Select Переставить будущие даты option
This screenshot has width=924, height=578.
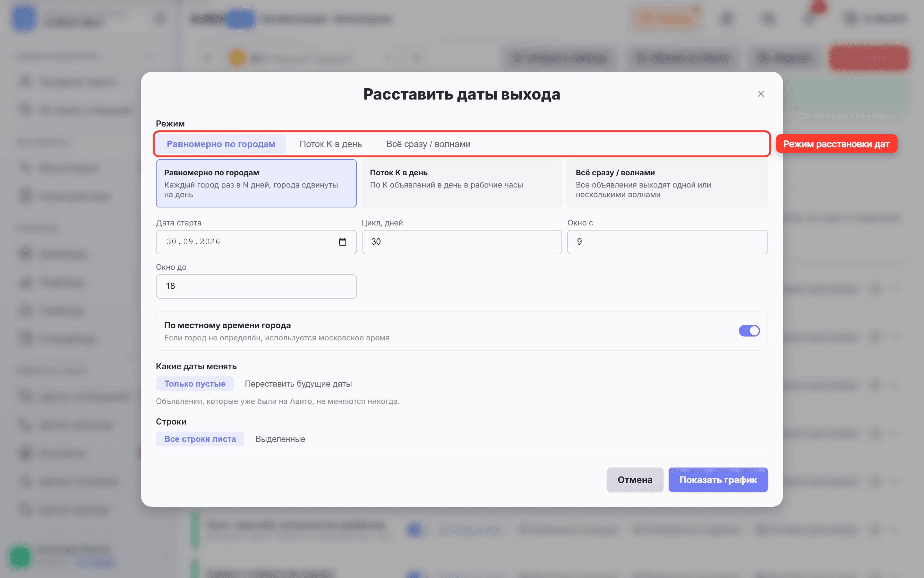(298, 384)
